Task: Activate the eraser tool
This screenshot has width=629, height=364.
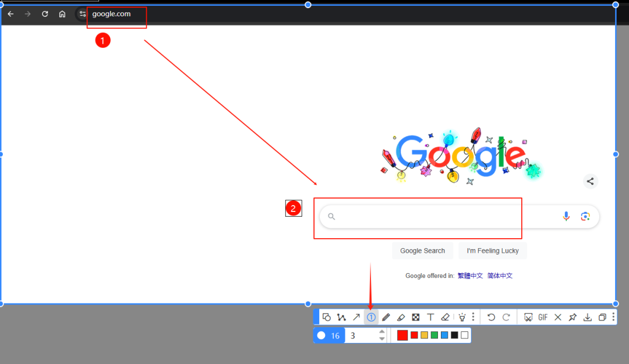Action: coord(446,317)
